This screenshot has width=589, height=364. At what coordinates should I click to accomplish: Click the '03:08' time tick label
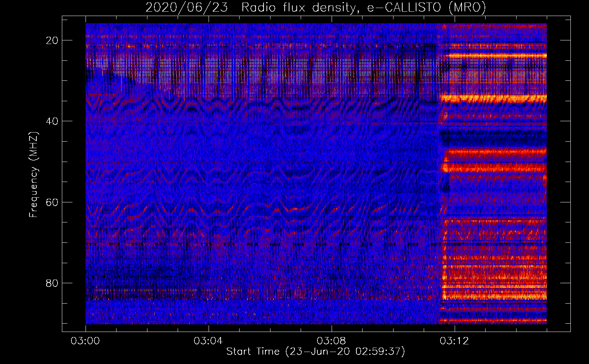pos(331,341)
